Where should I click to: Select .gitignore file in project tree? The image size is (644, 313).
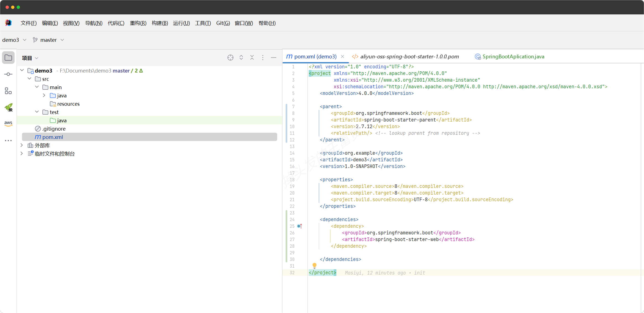pyautogui.click(x=54, y=129)
